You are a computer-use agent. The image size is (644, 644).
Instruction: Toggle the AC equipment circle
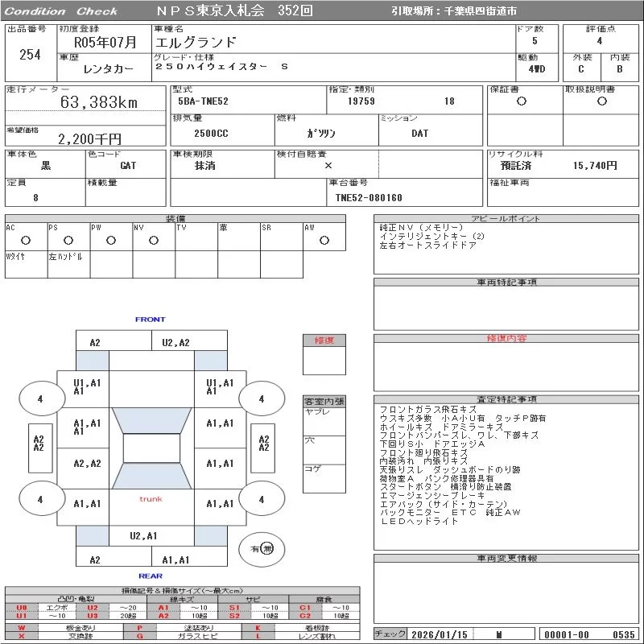[x=25, y=240]
